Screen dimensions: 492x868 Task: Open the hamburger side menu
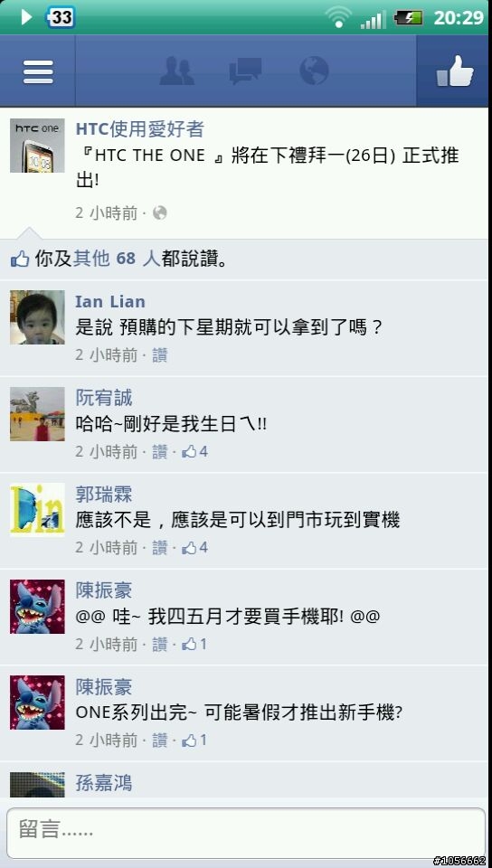[38, 71]
